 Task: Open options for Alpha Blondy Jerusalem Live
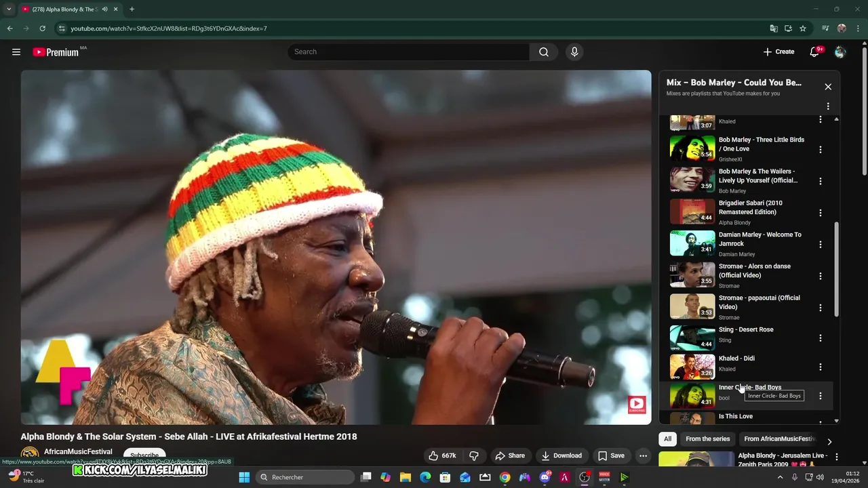click(836, 457)
